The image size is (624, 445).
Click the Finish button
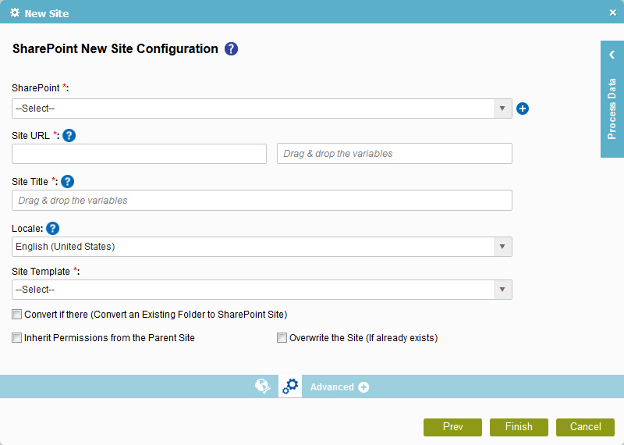(519, 427)
